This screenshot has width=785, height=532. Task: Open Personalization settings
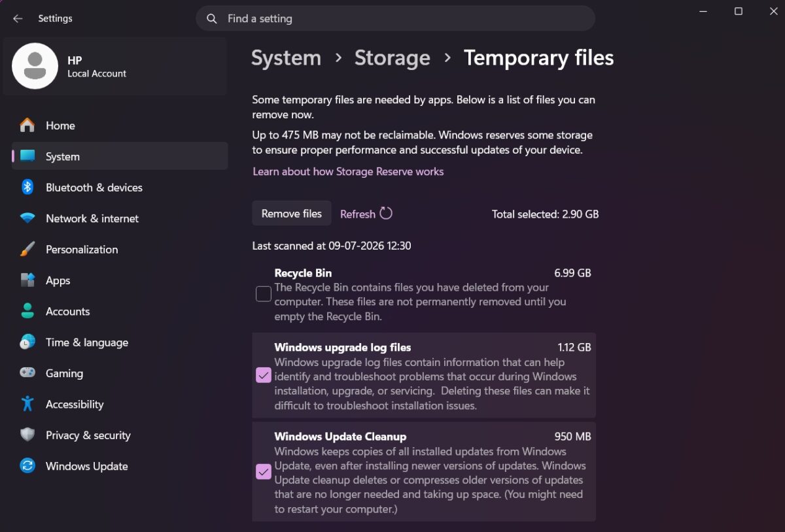point(120,249)
